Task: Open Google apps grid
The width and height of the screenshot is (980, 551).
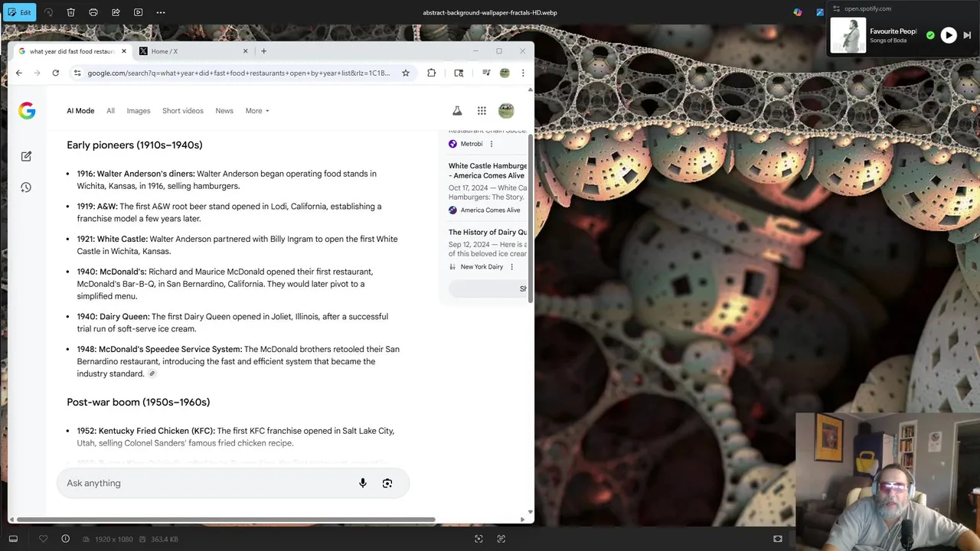Action: coord(482,111)
